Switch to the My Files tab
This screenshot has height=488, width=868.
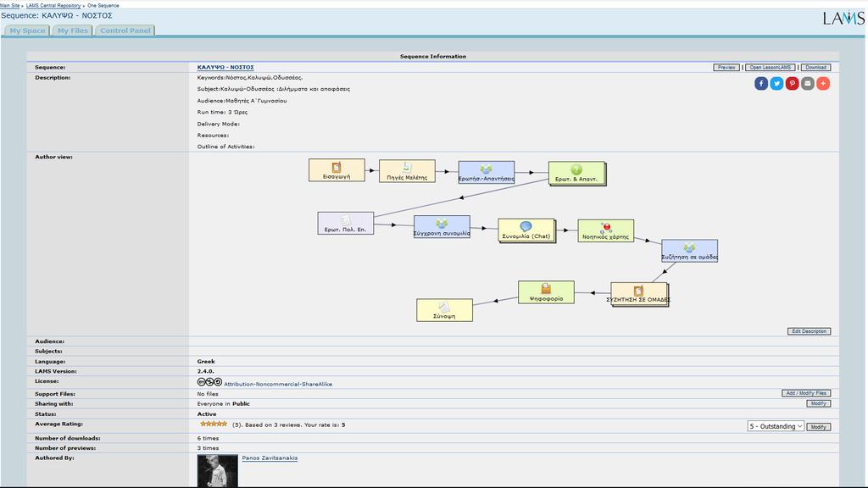[73, 30]
